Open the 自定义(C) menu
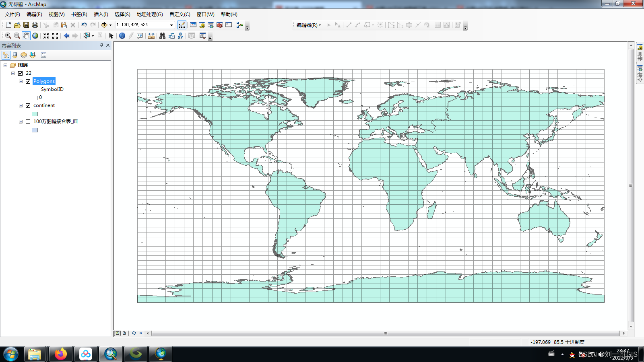644x362 pixels. [x=180, y=14]
